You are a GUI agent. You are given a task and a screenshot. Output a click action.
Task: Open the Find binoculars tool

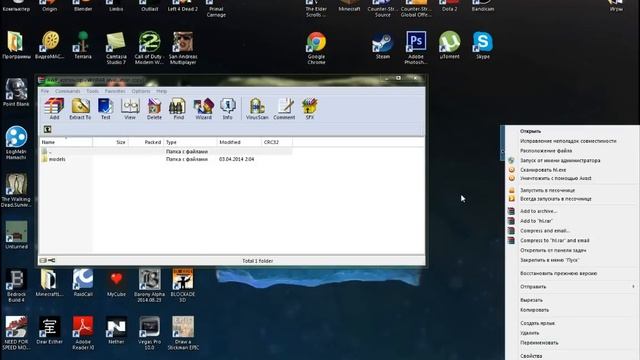coord(178,109)
